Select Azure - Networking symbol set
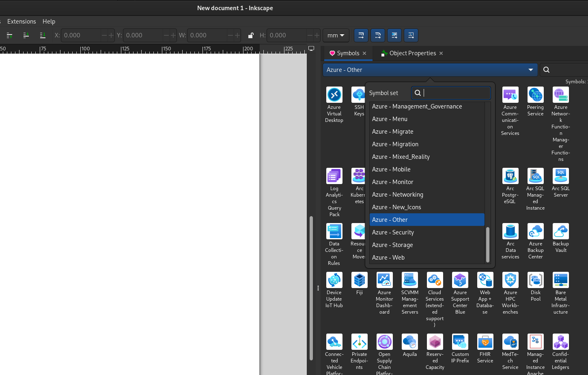Image resolution: width=588 pixels, height=375 pixels. point(427,195)
